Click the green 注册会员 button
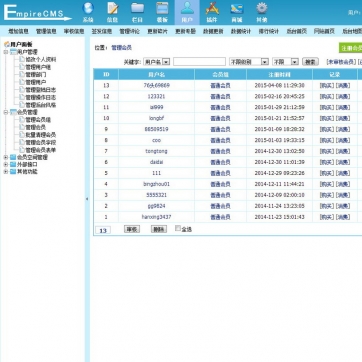Screen dimensions: 362x362 click(350, 48)
